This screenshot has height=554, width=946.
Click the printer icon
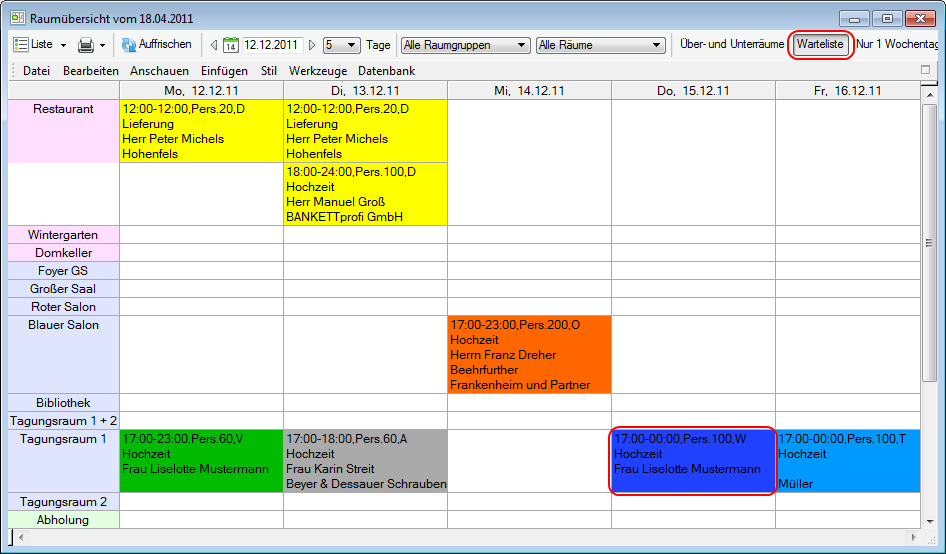(86, 45)
